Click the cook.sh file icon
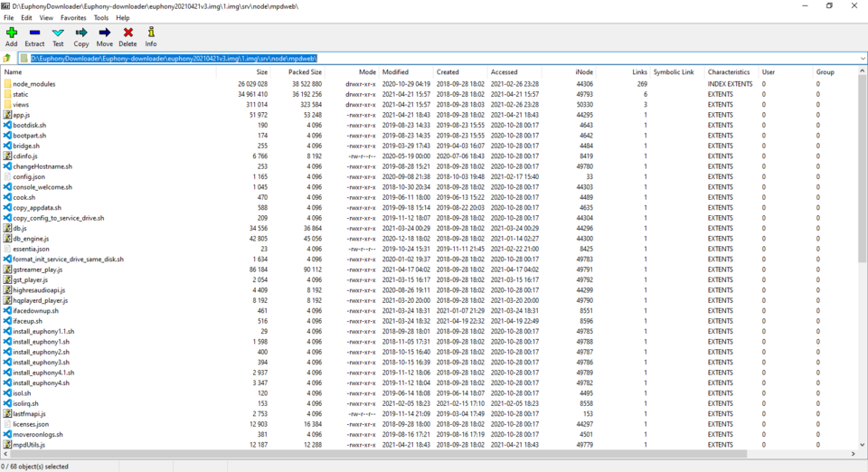This screenshot has width=868, height=472. [x=7, y=197]
